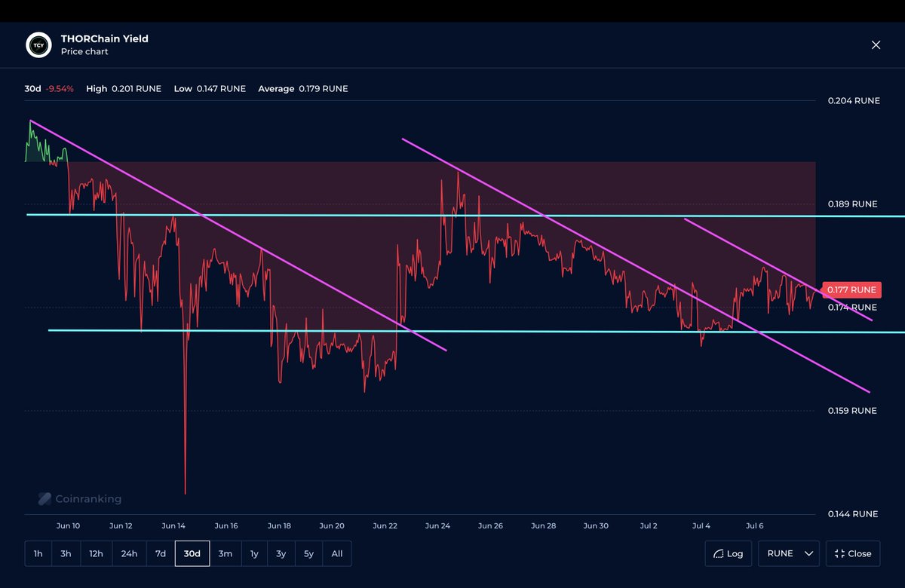Viewport: 905px width, 588px height.
Task: Click the Jun 14 date label
Action: tap(173, 526)
